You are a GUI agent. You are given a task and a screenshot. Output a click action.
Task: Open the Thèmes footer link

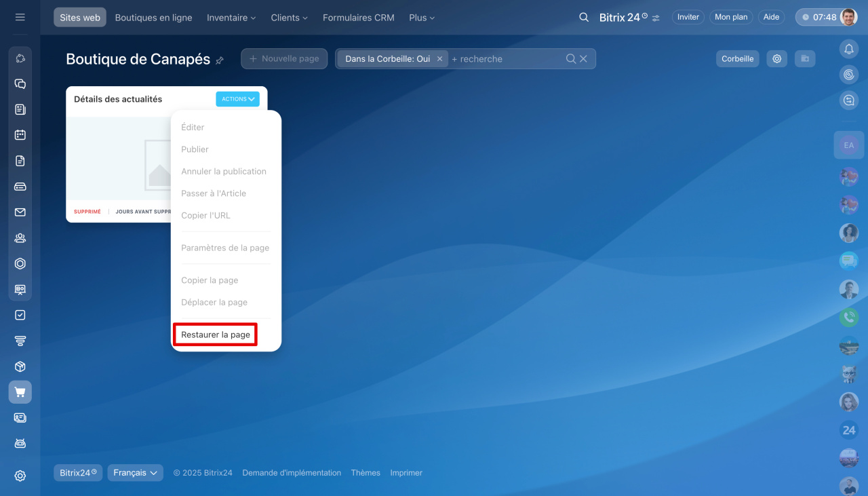pos(366,473)
